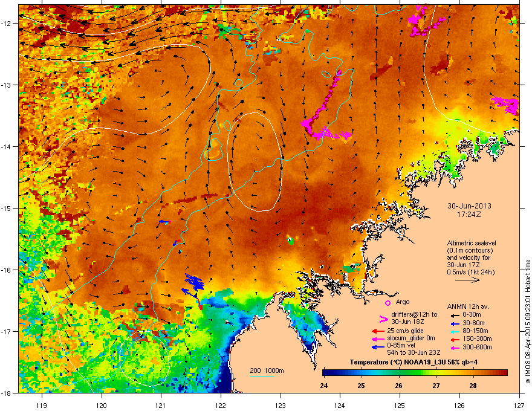Click the '25 cm/s glide' legend label
The height and width of the screenshot is (411, 532).
405,331
